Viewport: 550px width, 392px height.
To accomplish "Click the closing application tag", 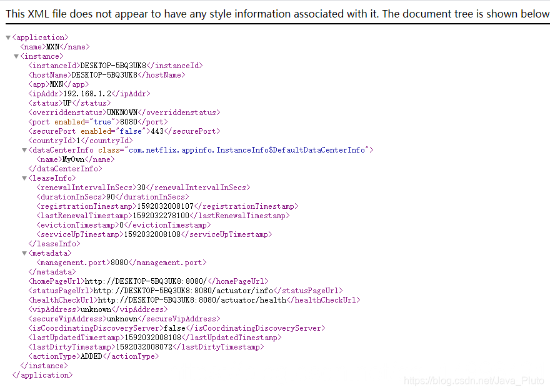I will [x=42, y=375].
